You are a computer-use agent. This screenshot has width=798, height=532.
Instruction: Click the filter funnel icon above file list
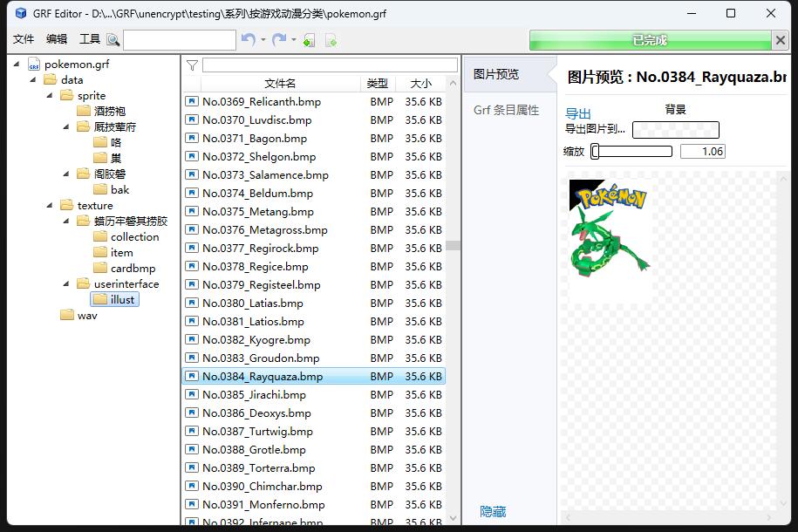[192, 65]
